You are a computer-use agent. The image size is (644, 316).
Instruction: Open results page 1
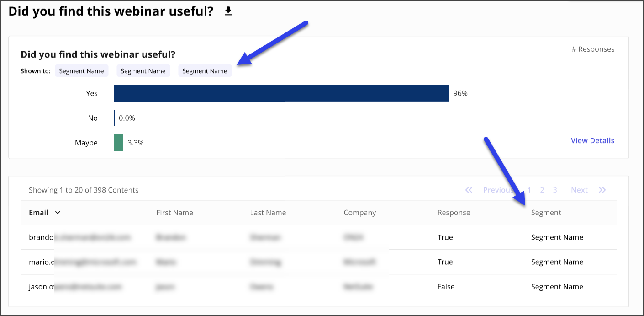click(529, 190)
